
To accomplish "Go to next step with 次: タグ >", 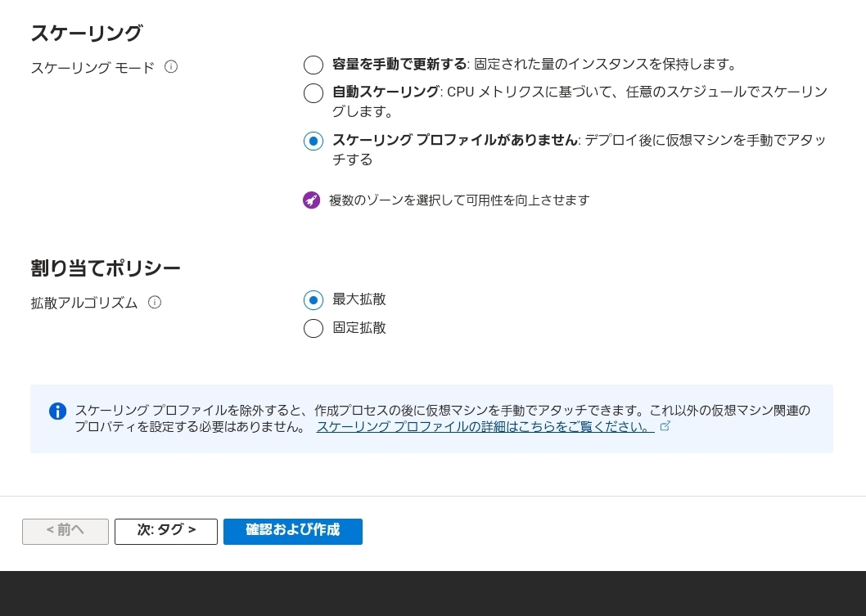I will pyautogui.click(x=166, y=531).
